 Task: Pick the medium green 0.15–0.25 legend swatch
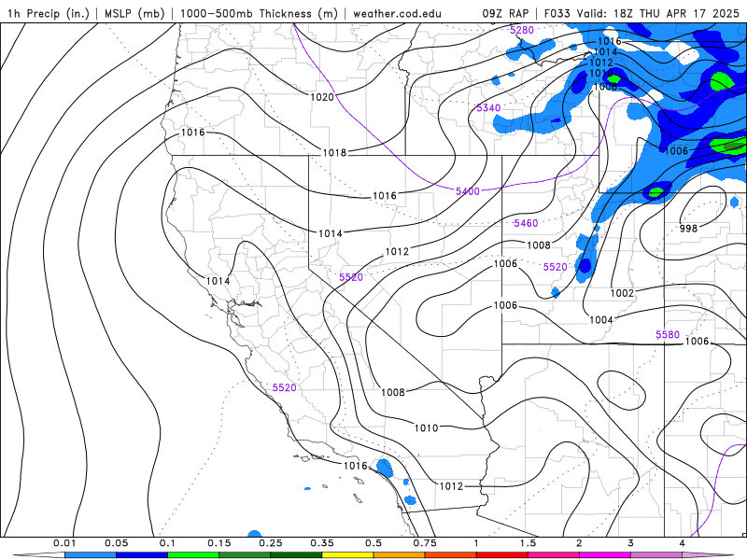click(245, 555)
